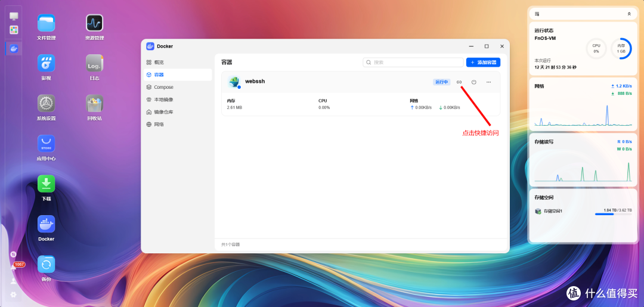Select 容器 in Docker sidebar
Screen dimensions: 644x307
click(178, 75)
